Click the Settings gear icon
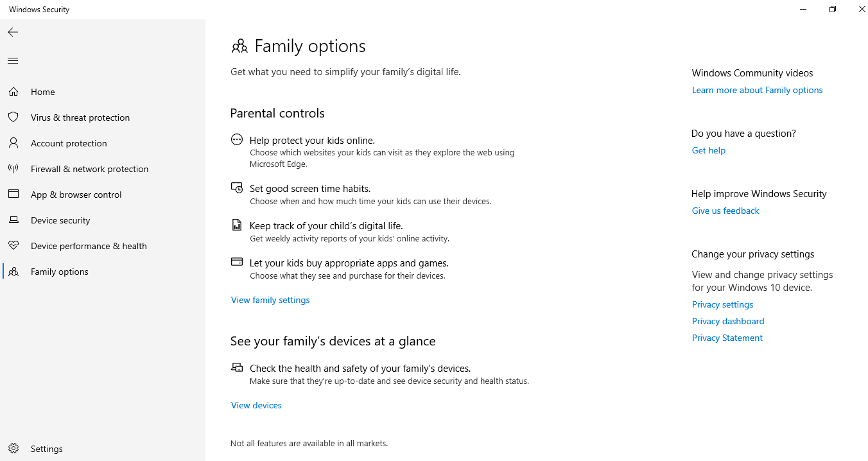 pyautogui.click(x=13, y=449)
